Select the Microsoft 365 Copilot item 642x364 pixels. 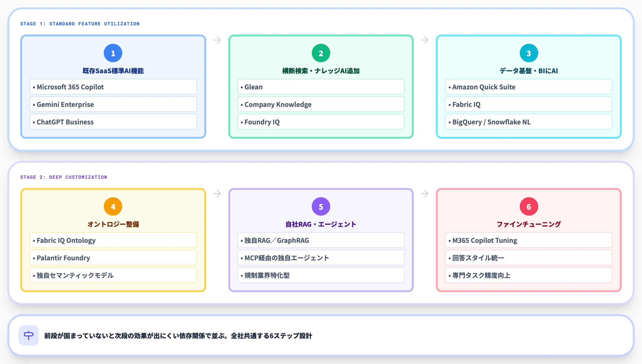click(113, 87)
